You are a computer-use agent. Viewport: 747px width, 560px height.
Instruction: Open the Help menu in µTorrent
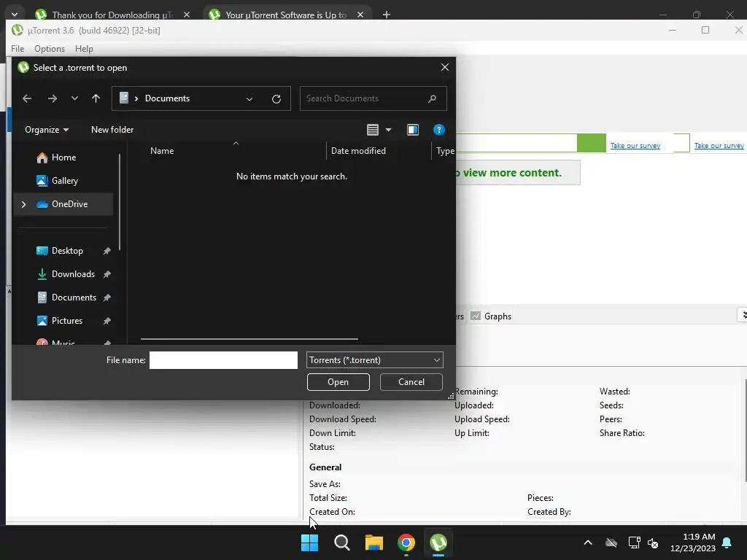(84, 49)
